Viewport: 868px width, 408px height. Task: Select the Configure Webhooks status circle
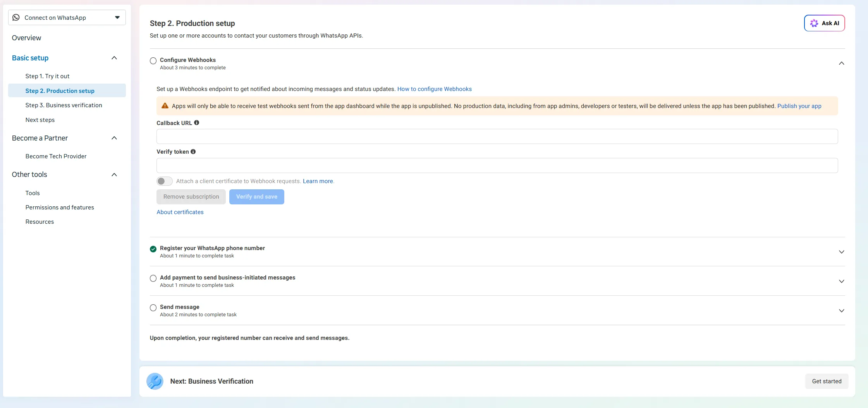tap(153, 61)
